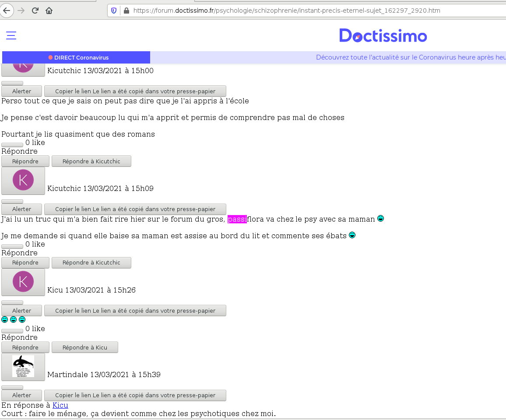Open the Kicu quoted reply link

[x=60, y=405]
